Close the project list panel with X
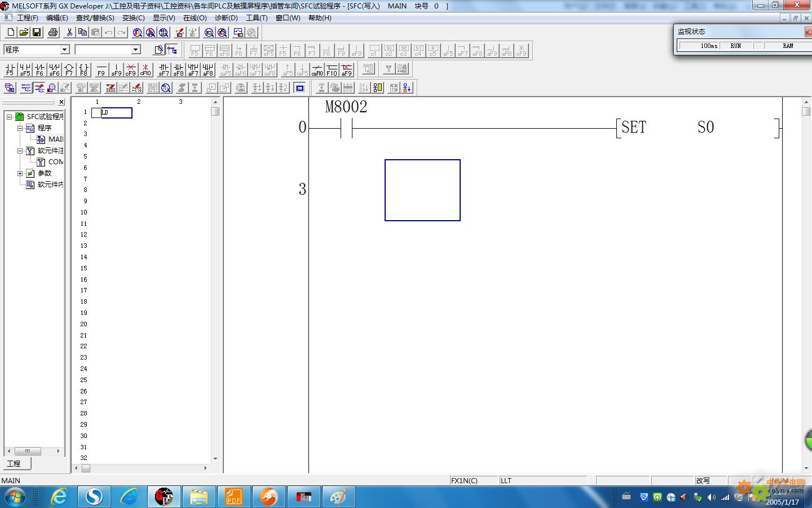Screen dimensions: 812x508 (61, 102)
